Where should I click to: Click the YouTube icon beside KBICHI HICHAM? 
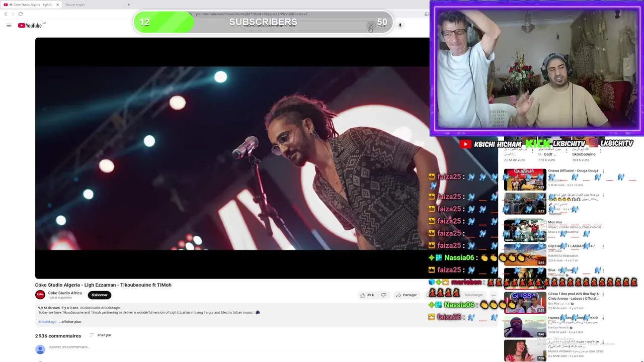click(465, 144)
